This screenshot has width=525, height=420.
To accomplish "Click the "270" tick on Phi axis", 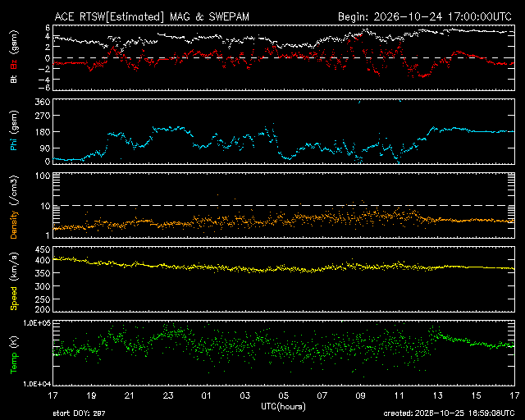I will click(43, 116).
